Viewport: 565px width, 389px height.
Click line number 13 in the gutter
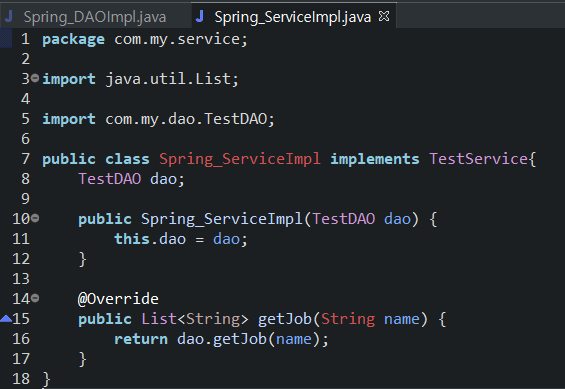(21, 279)
